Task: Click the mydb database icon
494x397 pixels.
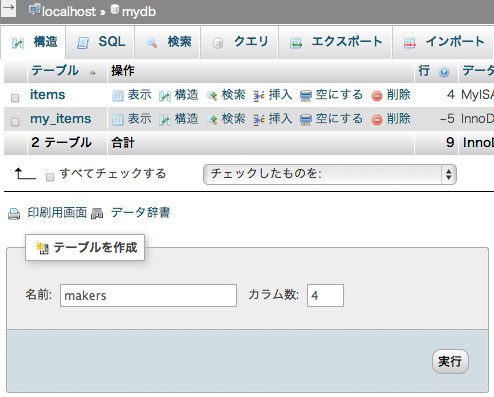Action: [x=115, y=9]
